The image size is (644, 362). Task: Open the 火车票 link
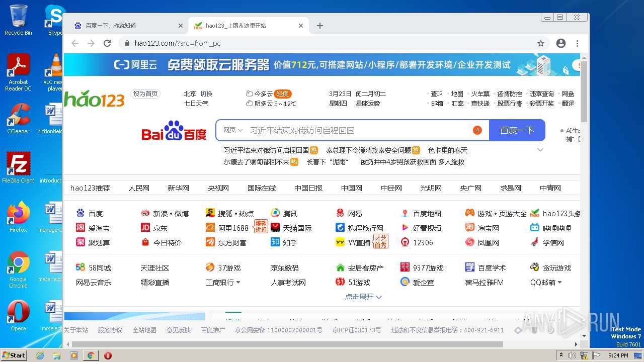point(480,94)
